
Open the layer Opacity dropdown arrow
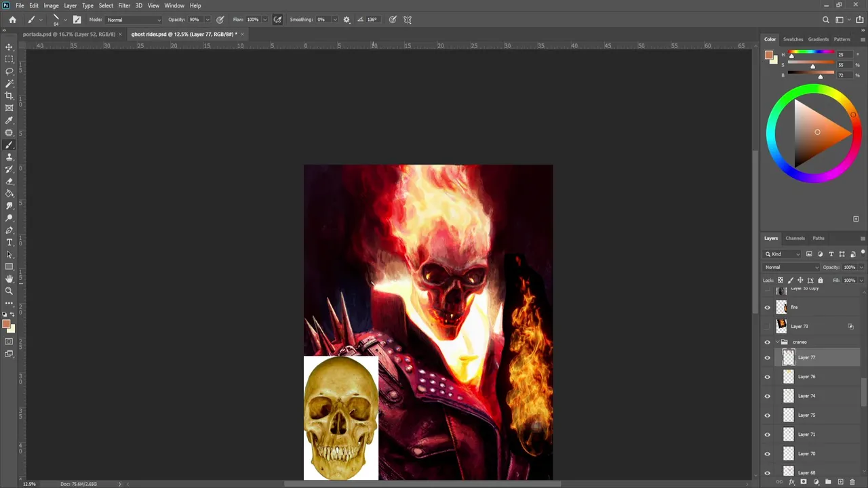pyautogui.click(x=861, y=267)
